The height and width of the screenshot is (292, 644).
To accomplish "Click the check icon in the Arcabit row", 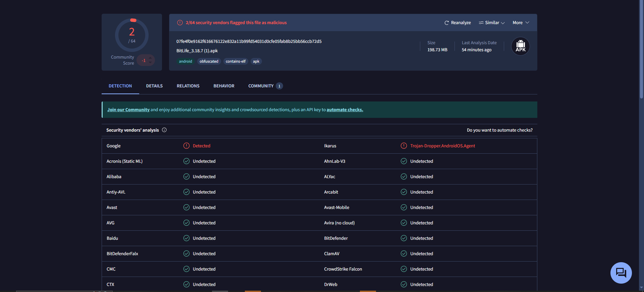I will [x=404, y=192].
